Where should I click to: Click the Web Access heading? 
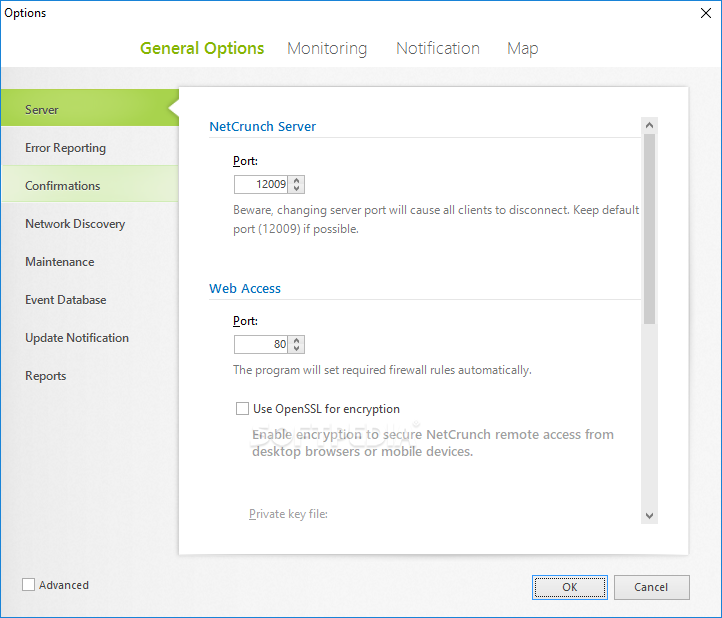tap(245, 288)
